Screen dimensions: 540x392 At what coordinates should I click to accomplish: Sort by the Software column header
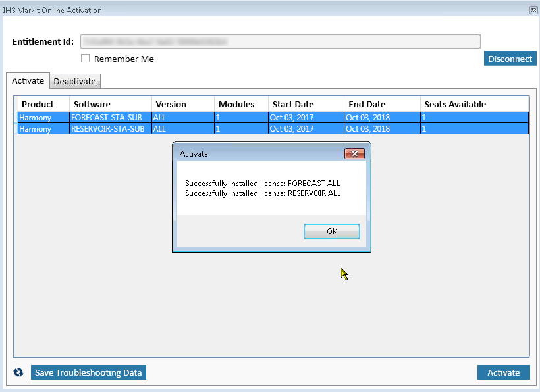coord(111,104)
